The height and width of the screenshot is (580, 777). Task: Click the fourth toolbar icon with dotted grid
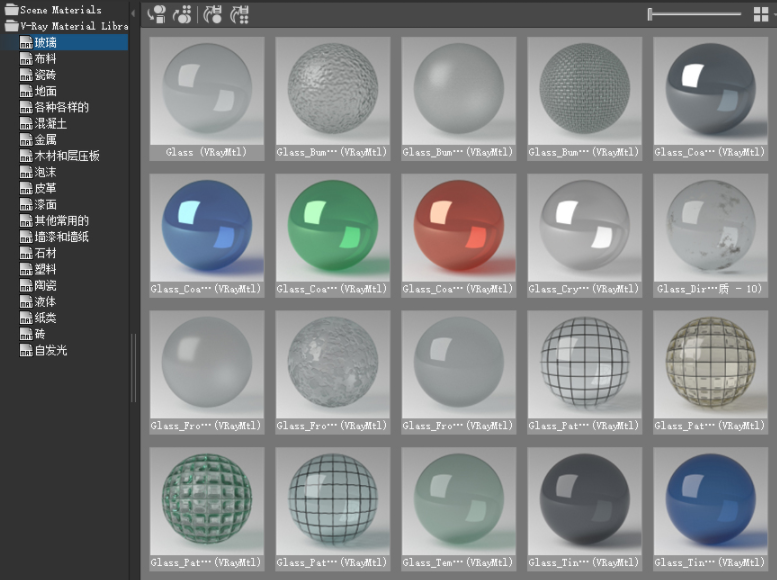point(240,14)
